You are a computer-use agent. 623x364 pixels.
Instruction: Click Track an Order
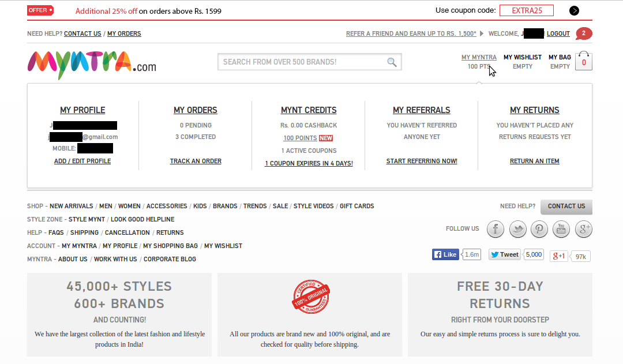[196, 161]
